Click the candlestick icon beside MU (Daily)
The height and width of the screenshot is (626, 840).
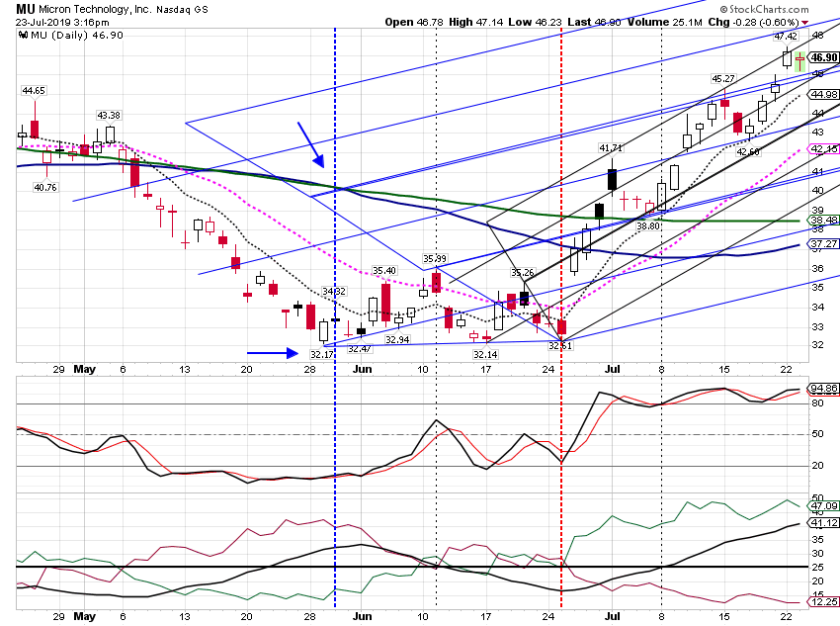(x=23, y=35)
